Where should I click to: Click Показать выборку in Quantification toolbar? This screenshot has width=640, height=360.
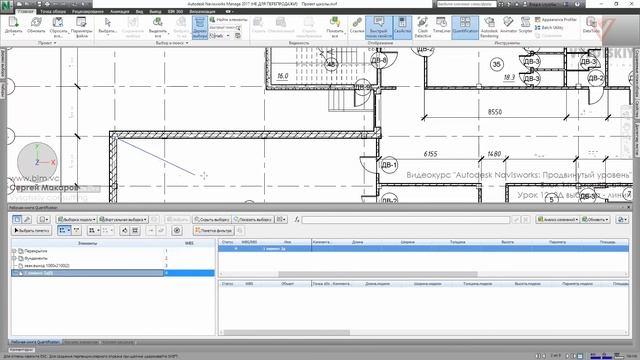tap(253, 220)
